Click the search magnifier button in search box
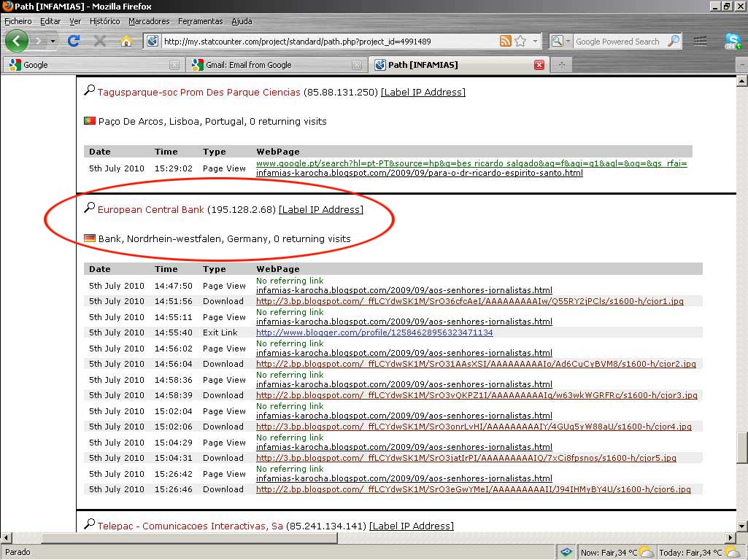Viewport: 748px width, 560px height. (674, 41)
